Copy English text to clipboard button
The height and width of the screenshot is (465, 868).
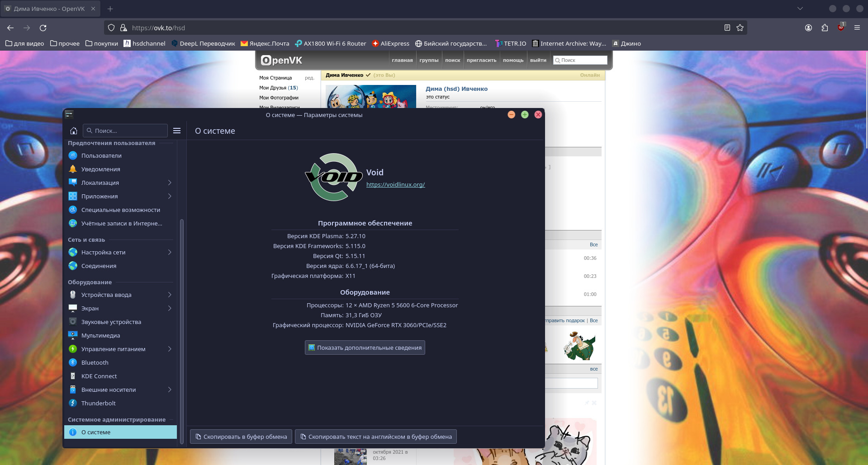[x=376, y=437]
